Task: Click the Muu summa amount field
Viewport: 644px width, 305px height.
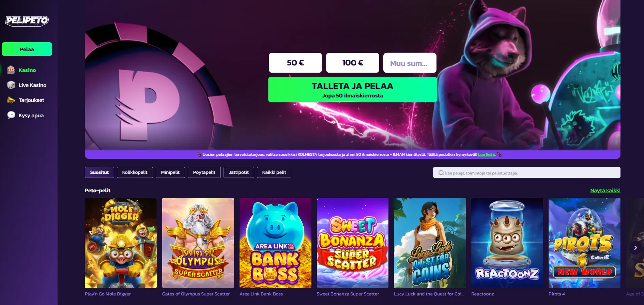Action: 410,63
